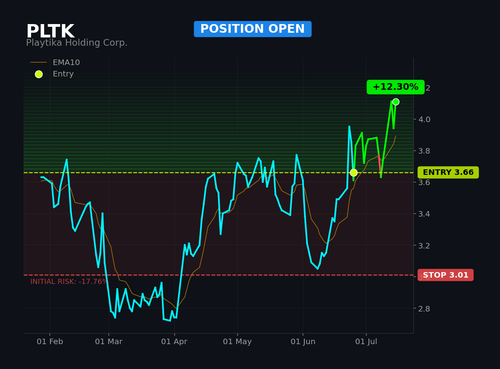Image resolution: width=500 pixels, height=369 pixels.
Task: Click the 2.8 price axis label
Action: 424,309
